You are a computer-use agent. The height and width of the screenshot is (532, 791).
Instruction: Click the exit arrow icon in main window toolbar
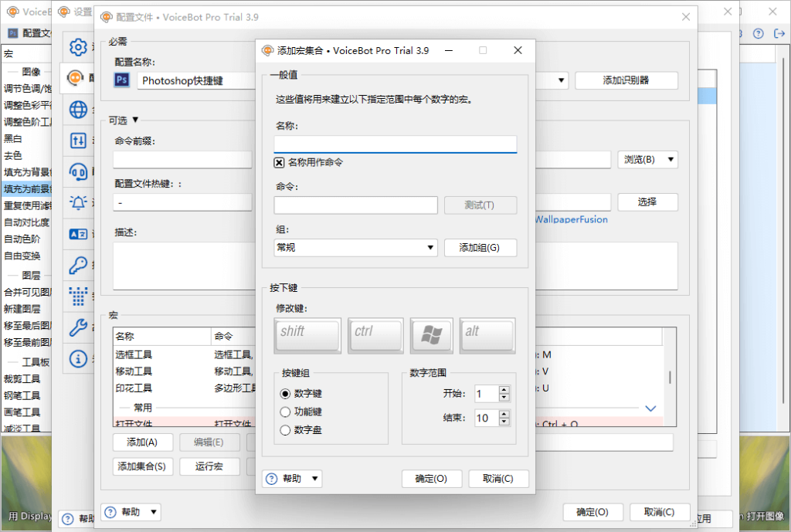tap(779, 33)
